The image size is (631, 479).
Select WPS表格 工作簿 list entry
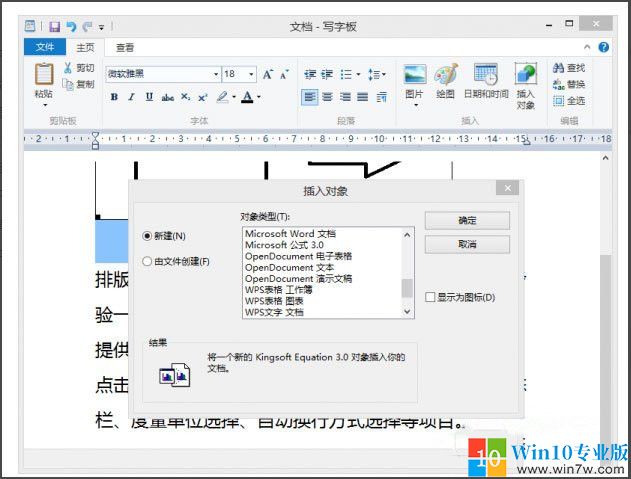[x=278, y=290]
